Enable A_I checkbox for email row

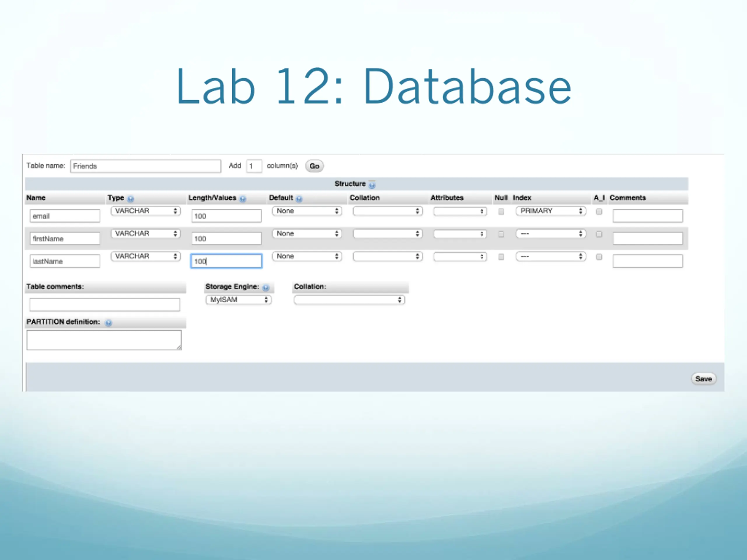pyautogui.click(x=599, y=212)
